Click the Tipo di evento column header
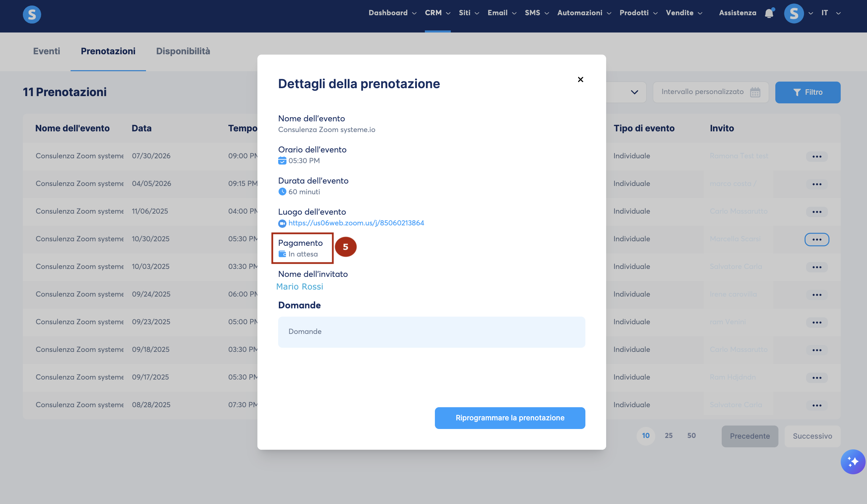This screenshot has height=504, width=867. coord(644,128)
